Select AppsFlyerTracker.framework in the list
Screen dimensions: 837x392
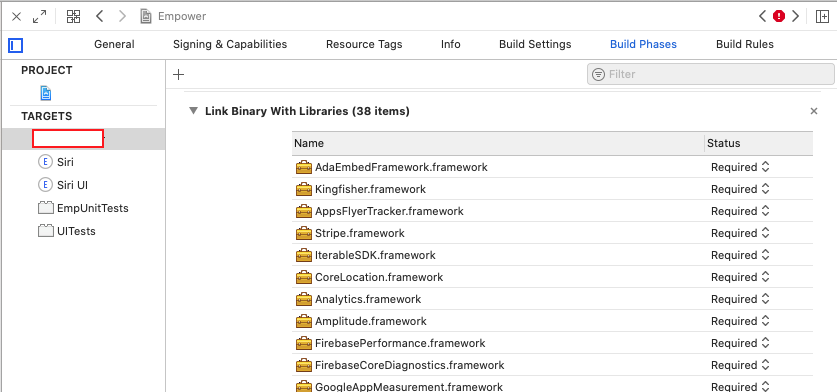389,211
